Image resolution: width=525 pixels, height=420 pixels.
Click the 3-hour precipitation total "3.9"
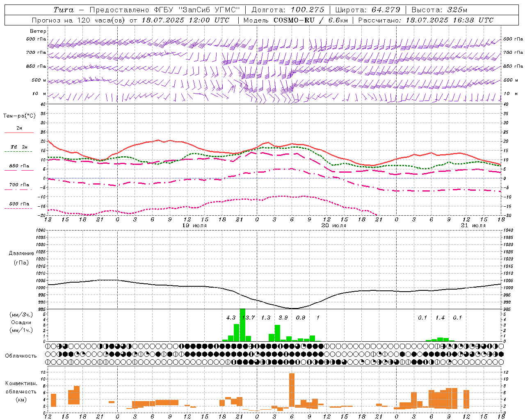point(283,317)
